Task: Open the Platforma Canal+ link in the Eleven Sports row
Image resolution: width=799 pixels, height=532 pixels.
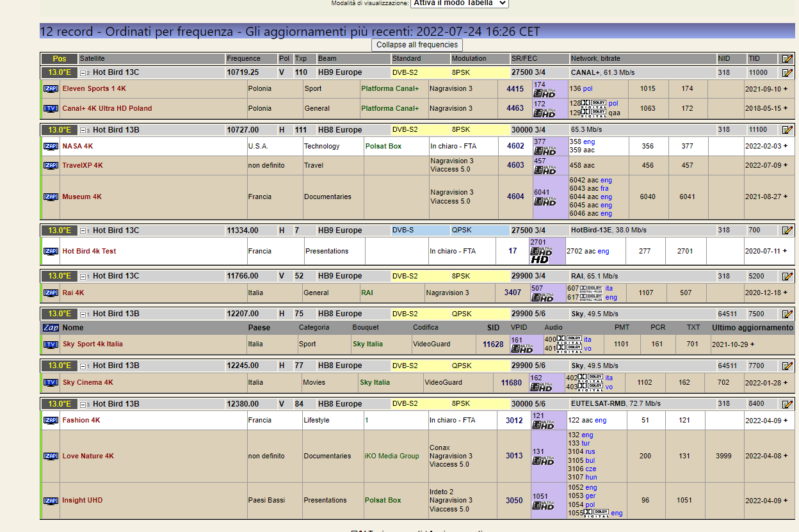Action: pos(390,89)
